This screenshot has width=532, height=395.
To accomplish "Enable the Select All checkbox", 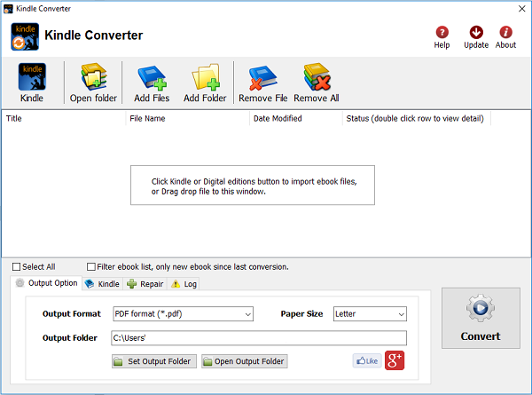I will tap(16, 266).
